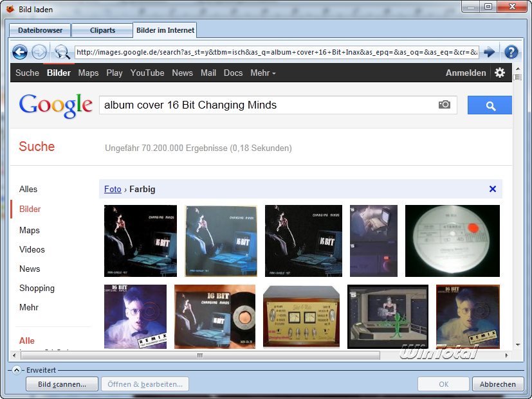Open Suche in the Google top bar
The width and height of the screenshot is (532, 399).
click(27, 73)
